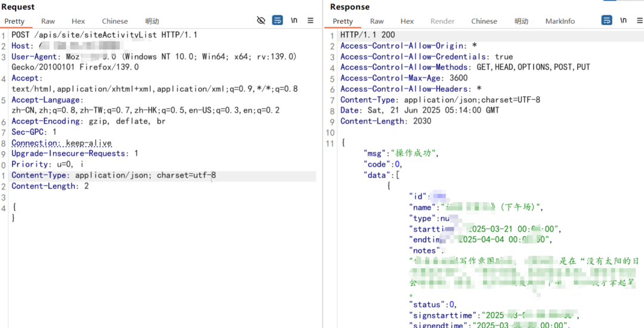Screen dimensions: 644x328
Task: Open the Chinese tab in Request panel
Action: (x=115, y=21)
